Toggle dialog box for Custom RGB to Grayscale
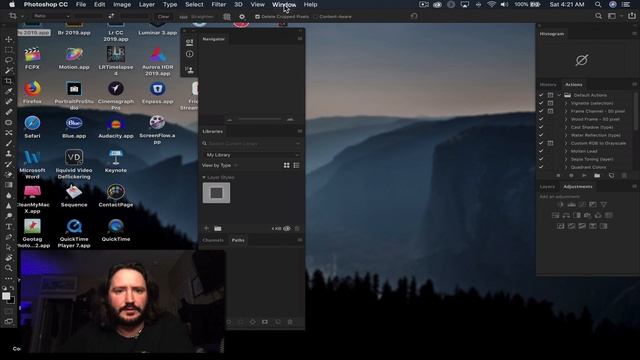 coord(550,143)
